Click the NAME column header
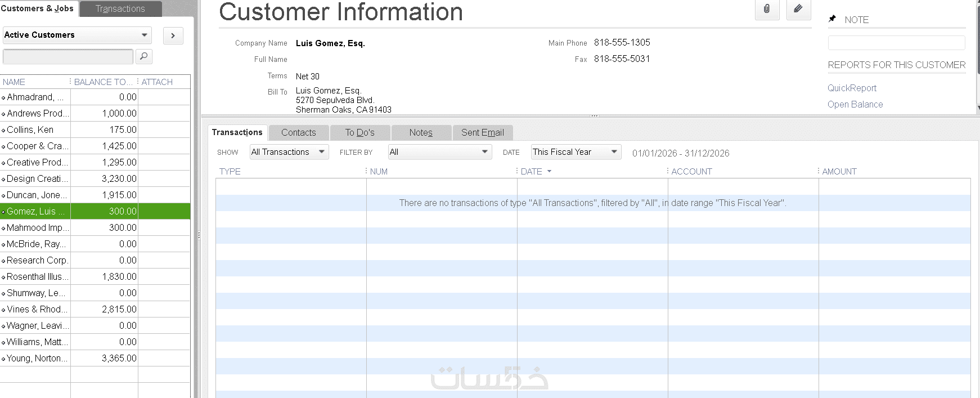 click(x=35, y=82)
